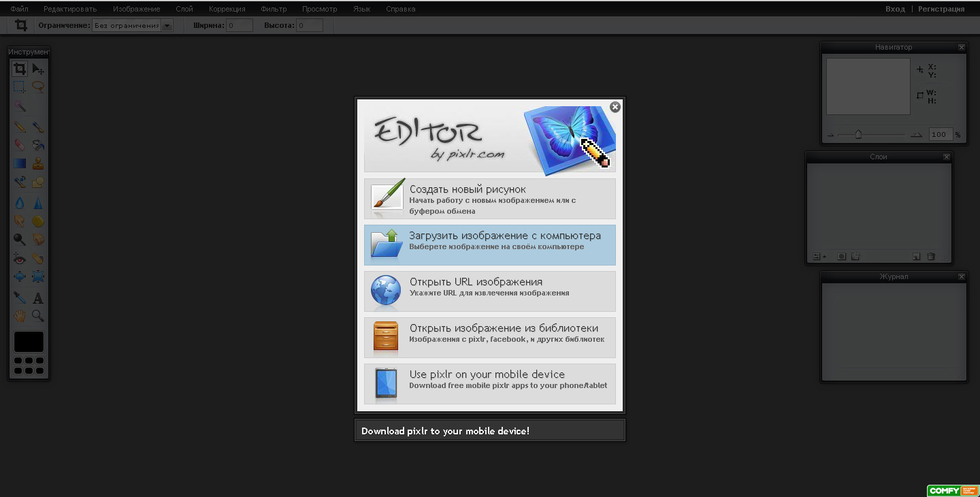Click new layer icon in Слои panel

(x=916, y=256)
